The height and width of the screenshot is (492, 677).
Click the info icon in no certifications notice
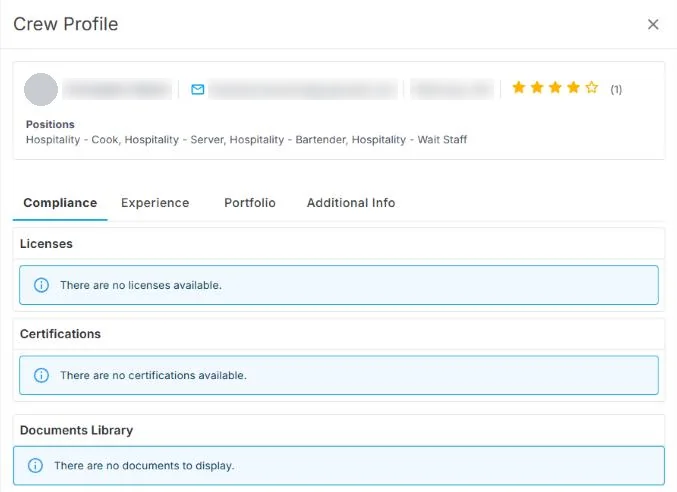(x=41, y=375)
